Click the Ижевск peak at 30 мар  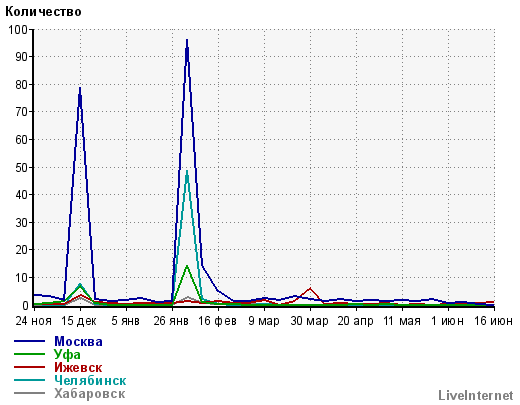pyautogui.click(x=310, y=288)
